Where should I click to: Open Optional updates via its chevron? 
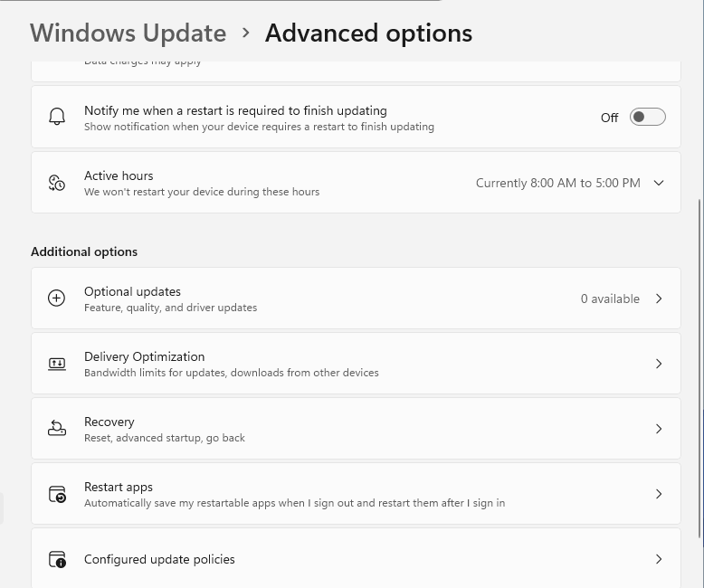(659, 299)
